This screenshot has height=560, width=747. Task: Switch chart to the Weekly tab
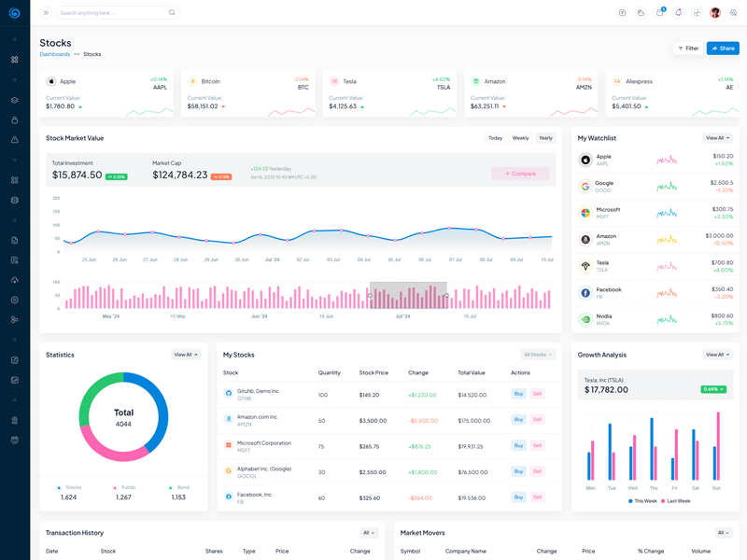point(520,138)
